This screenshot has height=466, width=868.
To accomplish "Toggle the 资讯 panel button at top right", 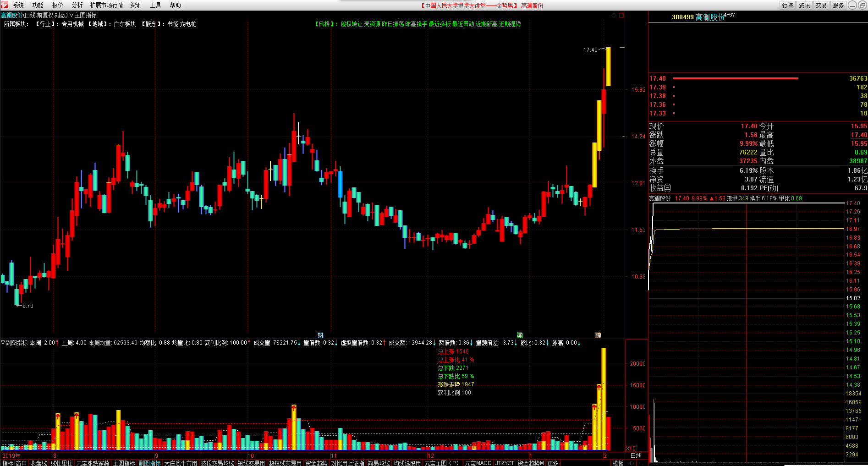I will coord(804,5).
